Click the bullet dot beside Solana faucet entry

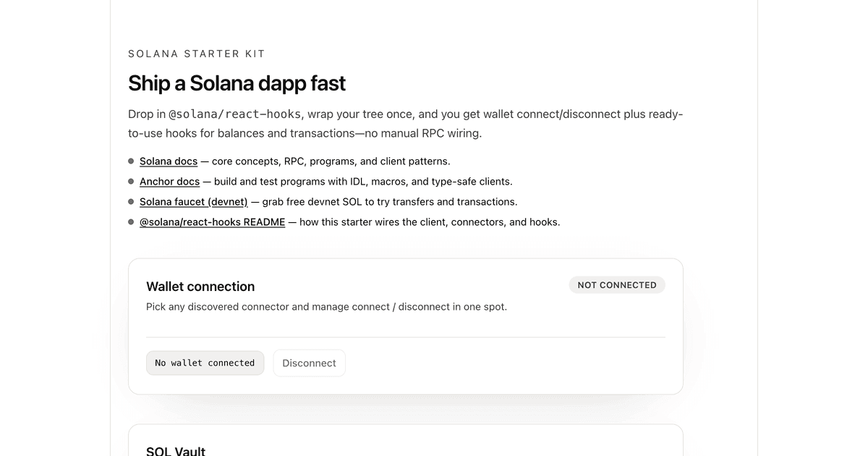pyautogui.click(x=131, y=201)
